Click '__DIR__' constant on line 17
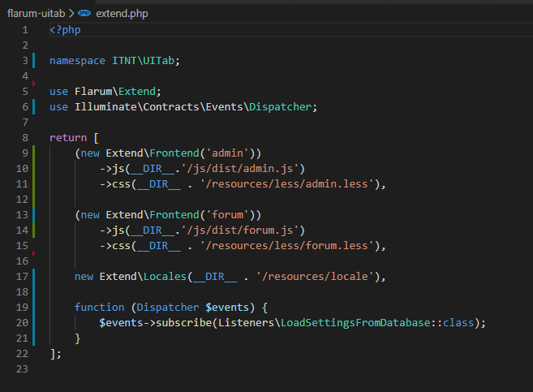 (215, 277)
